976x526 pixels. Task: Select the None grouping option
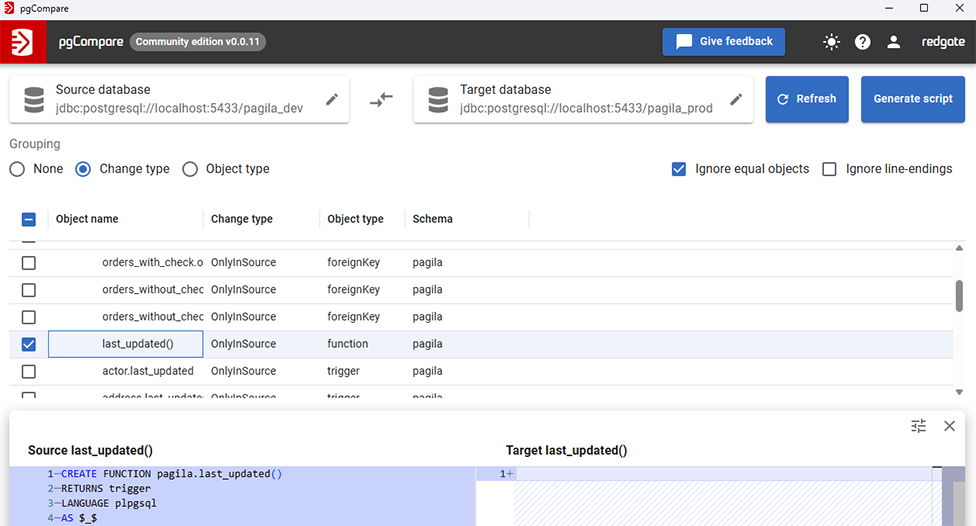click(x=18, y=169)
